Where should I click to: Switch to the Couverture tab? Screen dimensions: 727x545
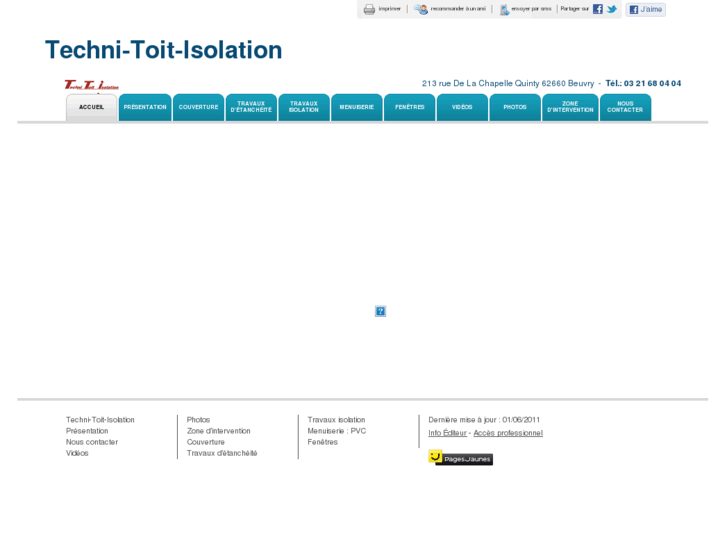pyautogui.click(x=198, y=108)
